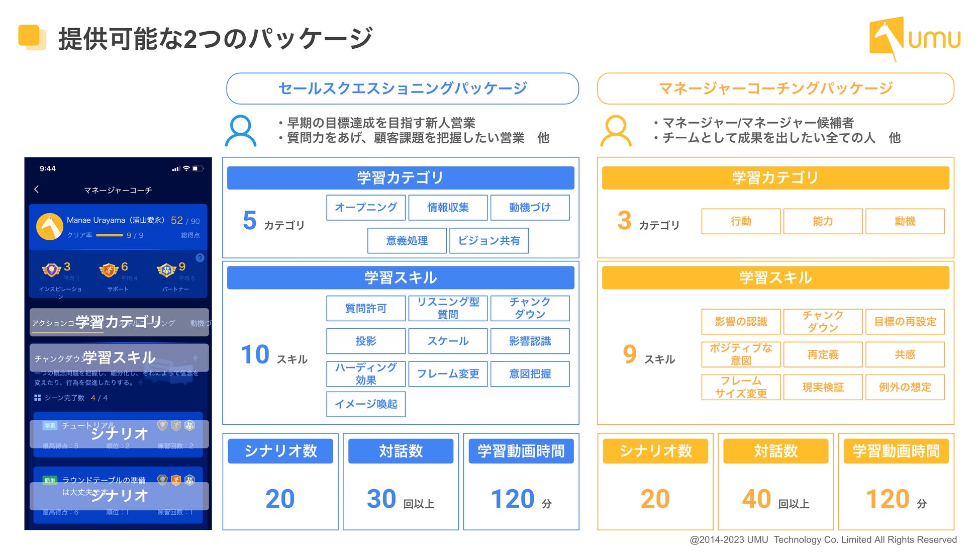980x558 pixels.
Task: Click the ビジョン共有 category box
Action: point(489,241)
